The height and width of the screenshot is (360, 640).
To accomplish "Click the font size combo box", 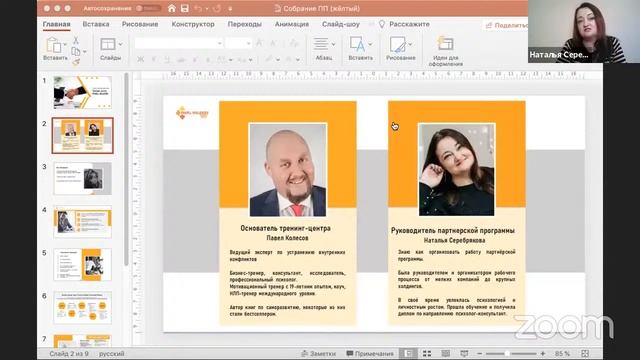I will click(x=238, y=43).
